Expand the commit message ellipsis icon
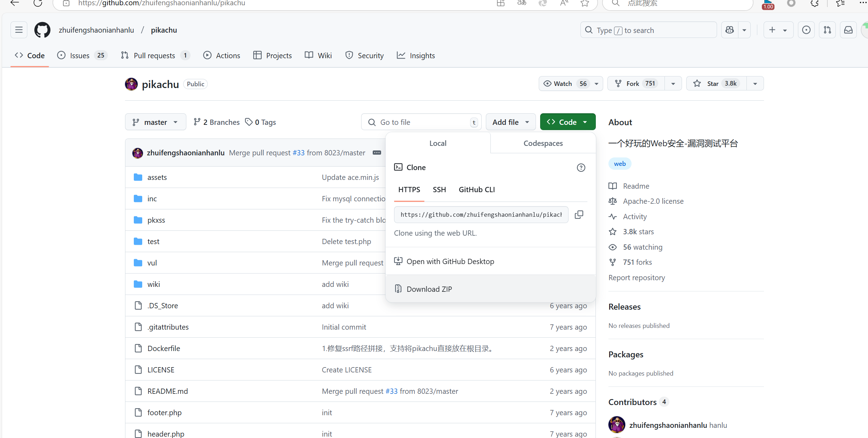 [x=377, y=153]
